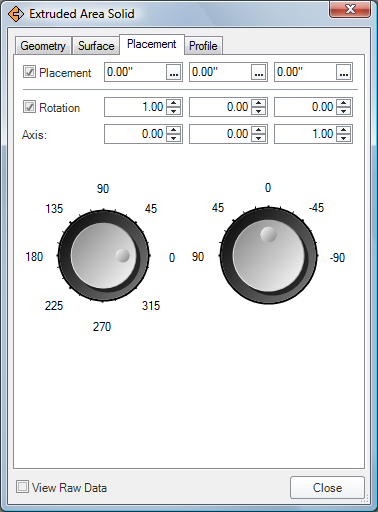Click the -90 label on the right dial
Image resolution: width=378 pixels, height=512 pixels.
coord(337,258)
